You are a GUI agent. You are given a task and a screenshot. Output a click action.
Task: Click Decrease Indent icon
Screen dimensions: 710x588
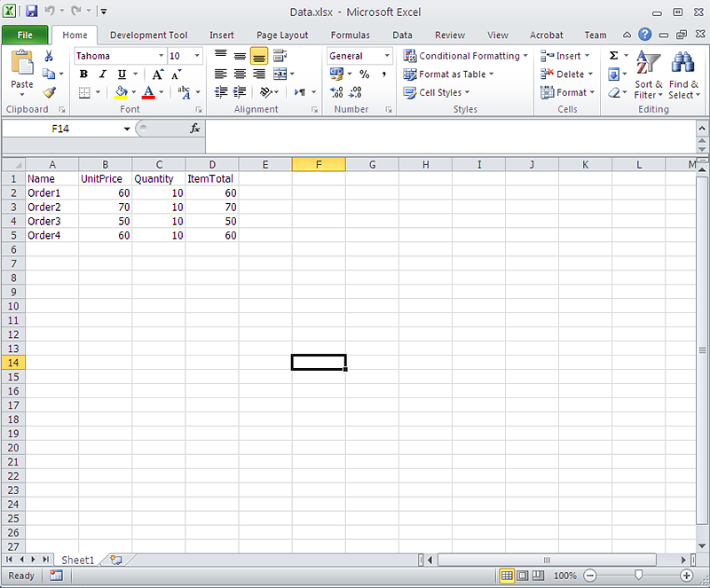(221, 92)
